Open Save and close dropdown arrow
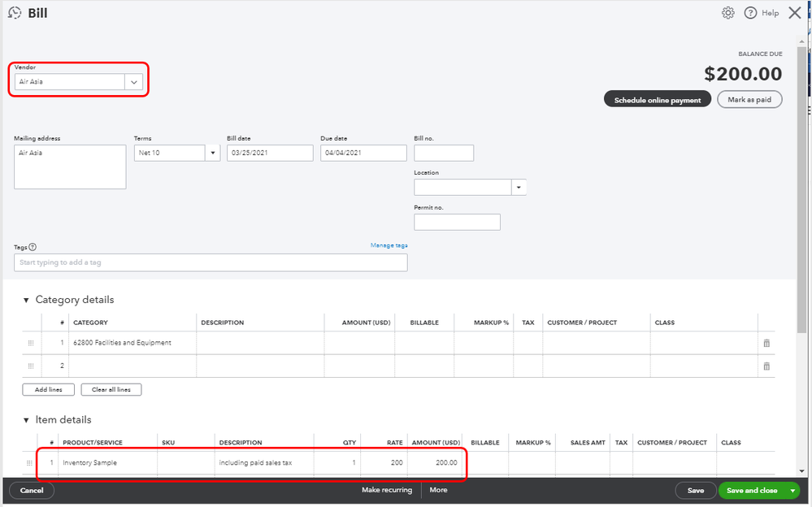The height and width of the screenshot is (507, 812). click(792, 491)
